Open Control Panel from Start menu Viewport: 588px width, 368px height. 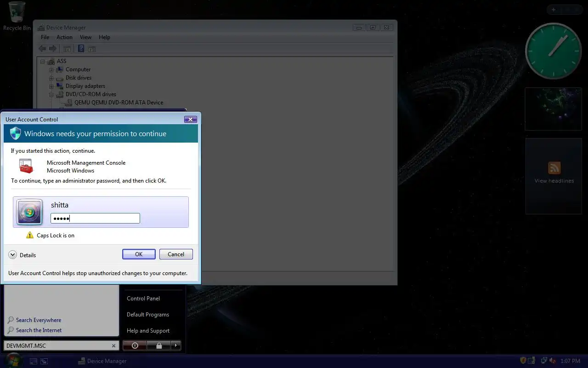(143, 299)
